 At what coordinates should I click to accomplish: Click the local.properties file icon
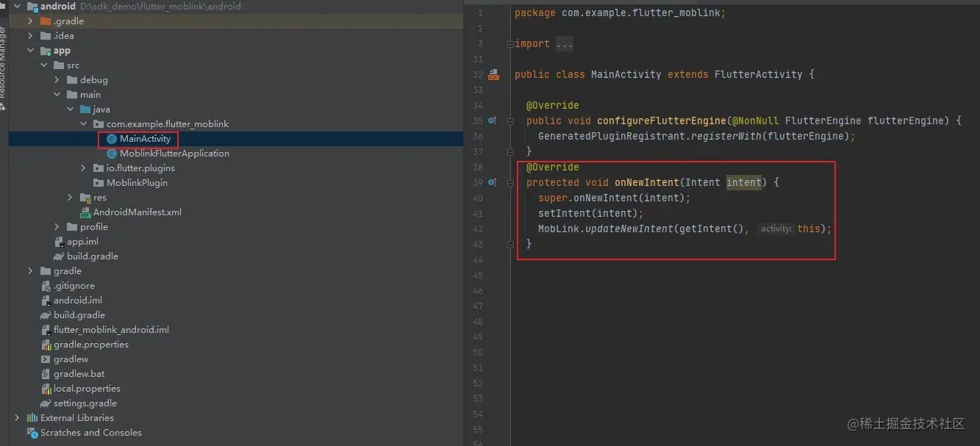tap(46, 389)
